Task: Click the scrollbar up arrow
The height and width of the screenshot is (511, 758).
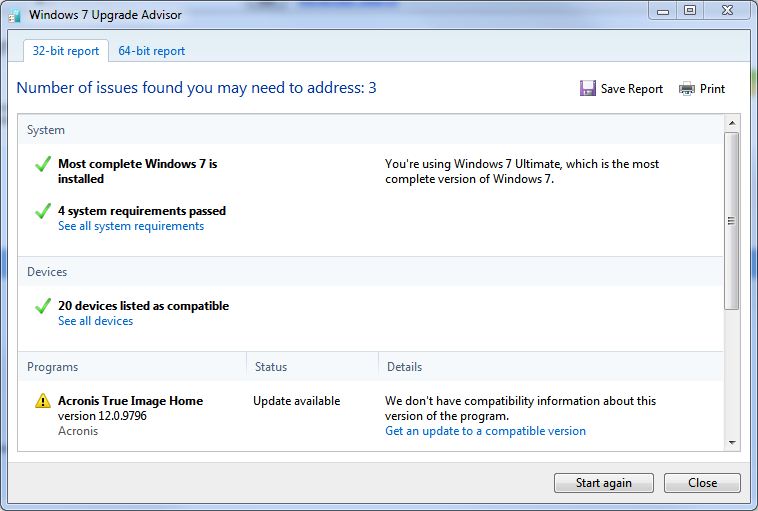Action: (732, 123)
